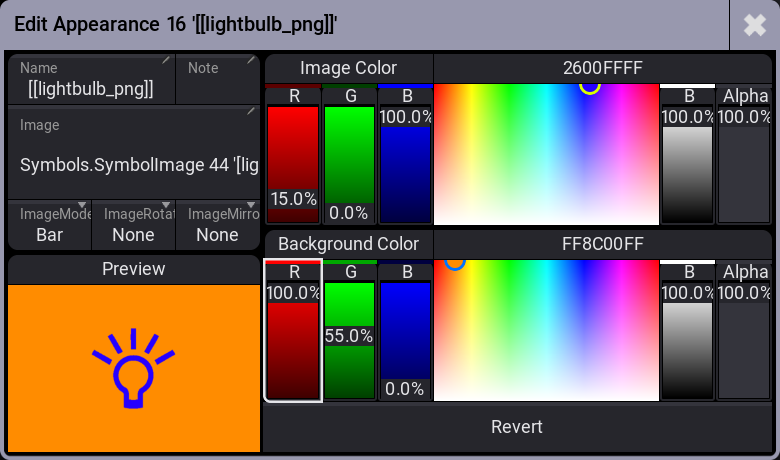The height and width of the screenshot is (460, 780).
Task: Select the blue picker circle in Background Color
Action: (x=455, y=263)
